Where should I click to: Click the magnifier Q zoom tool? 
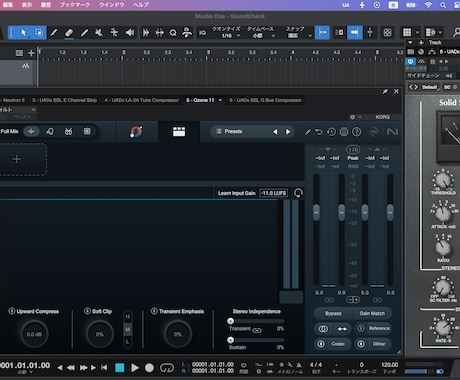coord(173,33)
